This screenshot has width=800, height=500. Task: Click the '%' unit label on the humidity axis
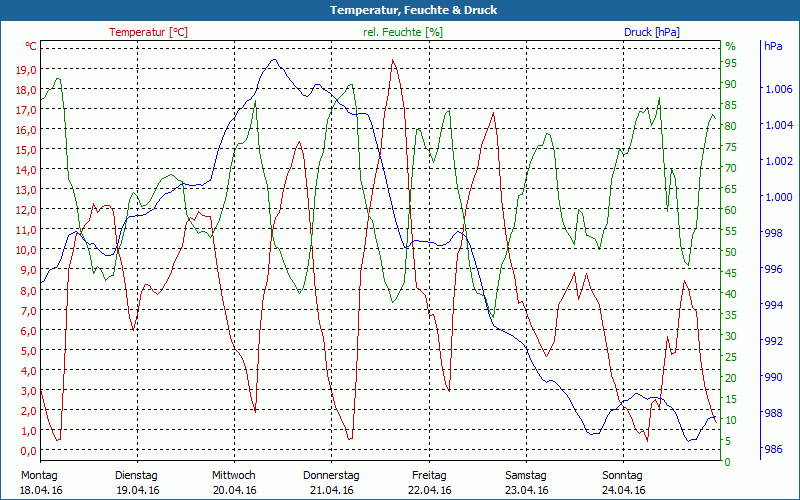tap(731, 46)
